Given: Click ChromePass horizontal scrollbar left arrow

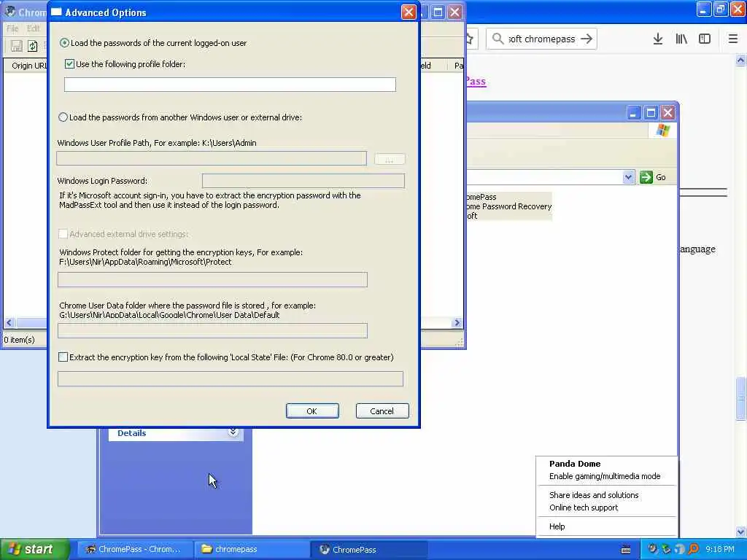Looking at the screenshot, I should [9, 323].
